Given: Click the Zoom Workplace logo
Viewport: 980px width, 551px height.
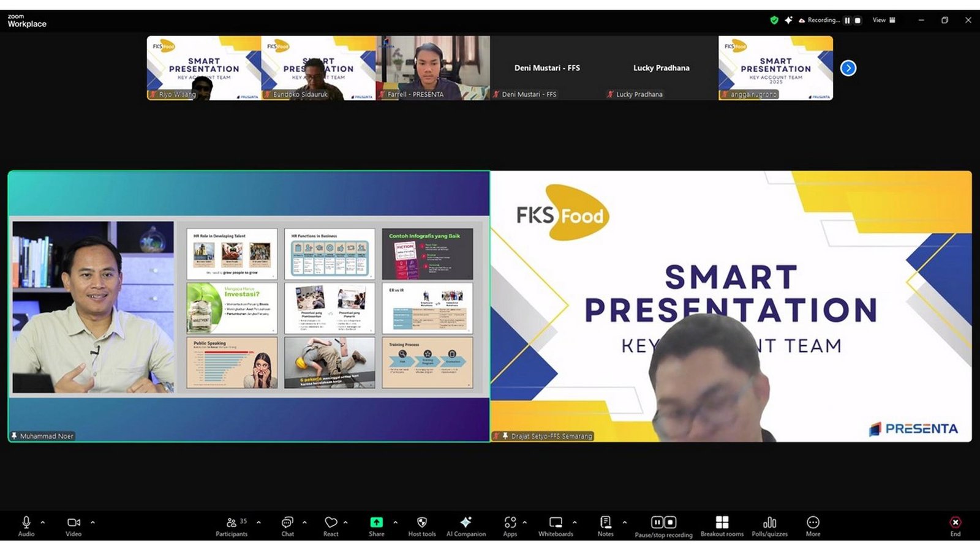Looking at the screenshot, I should click(27, 21).
